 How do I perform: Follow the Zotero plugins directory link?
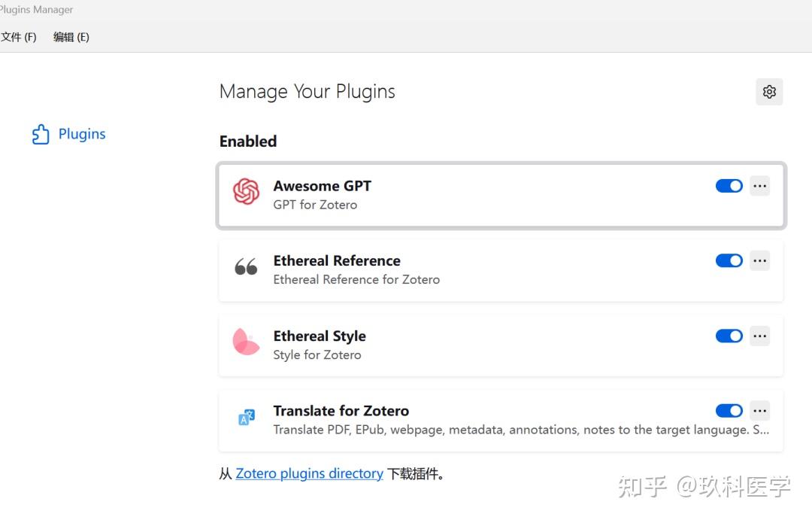point(309,473)
